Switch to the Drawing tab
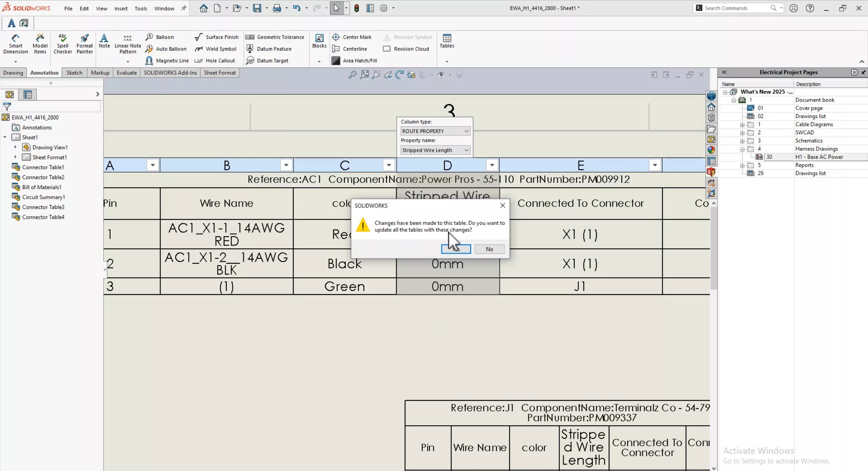 13,73
